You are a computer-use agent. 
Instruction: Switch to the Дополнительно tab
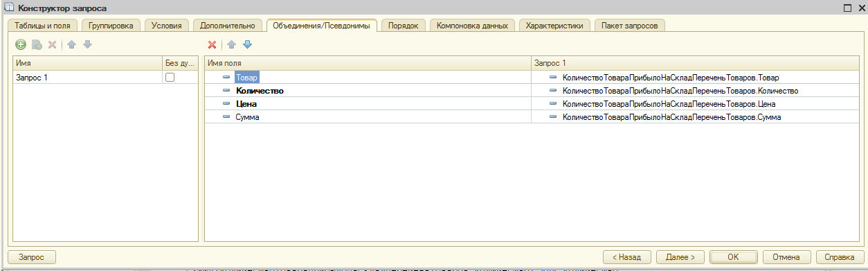coord(228,26)
